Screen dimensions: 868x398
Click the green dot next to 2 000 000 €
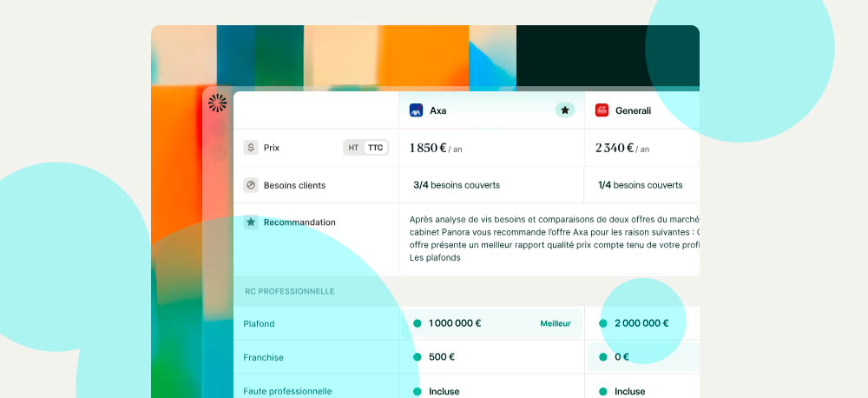603,323
